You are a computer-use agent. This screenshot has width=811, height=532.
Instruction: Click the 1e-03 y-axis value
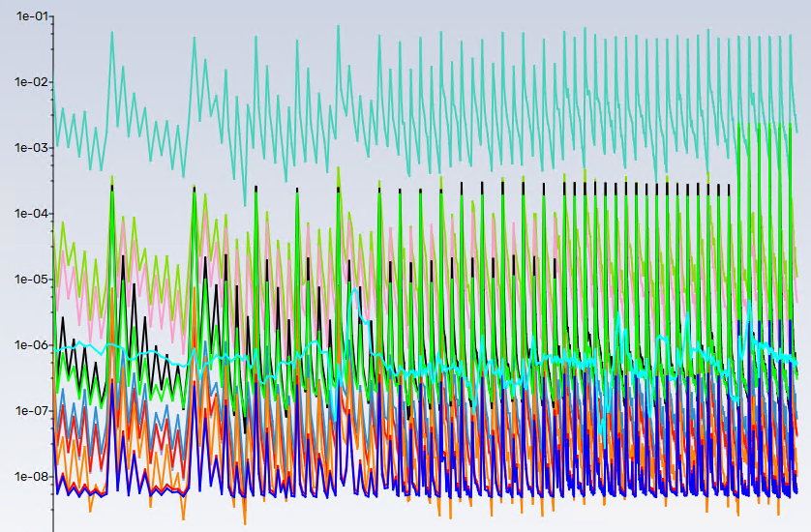coord(32,147)
